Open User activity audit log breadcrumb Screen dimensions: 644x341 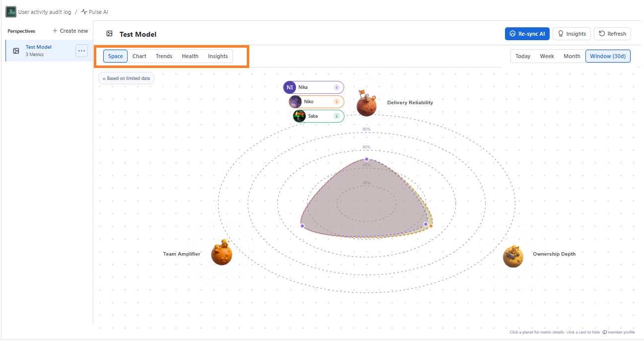pos(45,12)
